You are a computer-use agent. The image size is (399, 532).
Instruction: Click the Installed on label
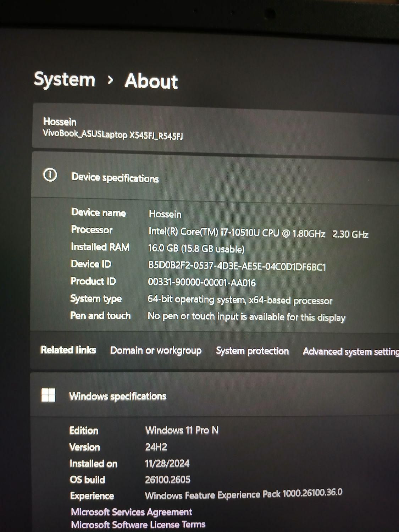[x=93, y=464]
